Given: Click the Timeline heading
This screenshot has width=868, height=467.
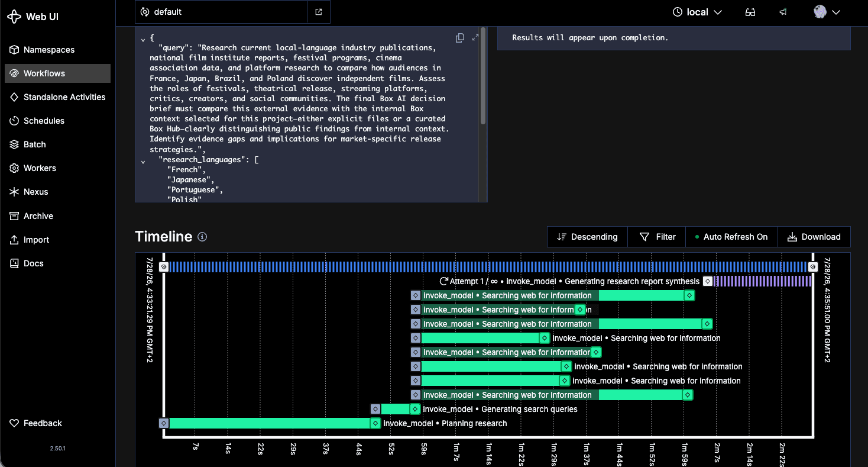Looking at the screenshot, I should coord(164,237).
